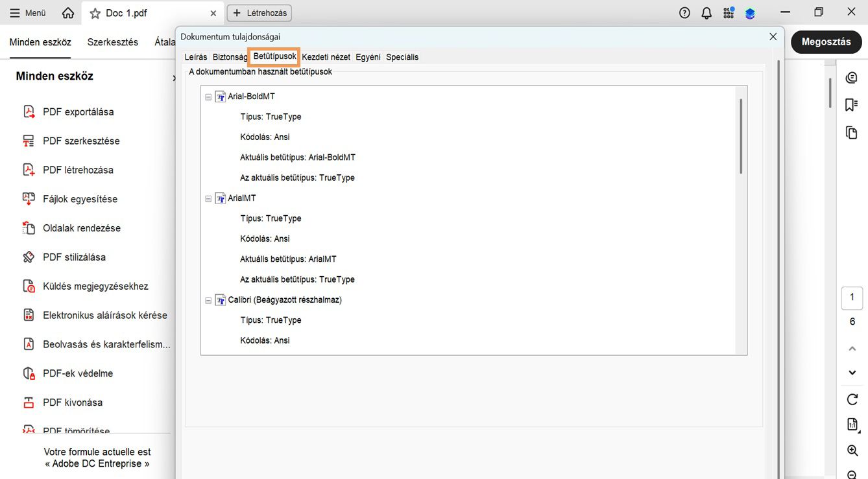
Task: Go to the previous page arrow
Action: 852,349
